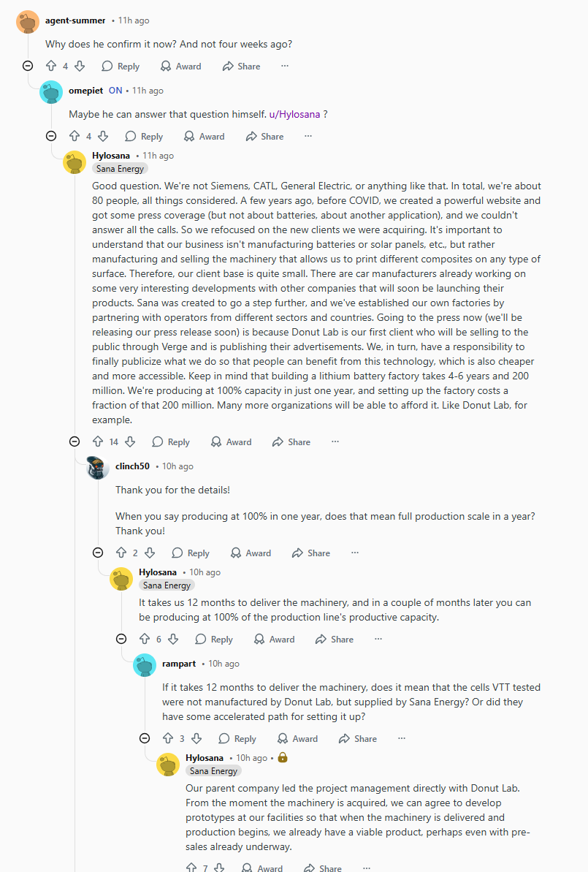
Task: Open more options on clinch50's comment
Action: click(355, 553)
